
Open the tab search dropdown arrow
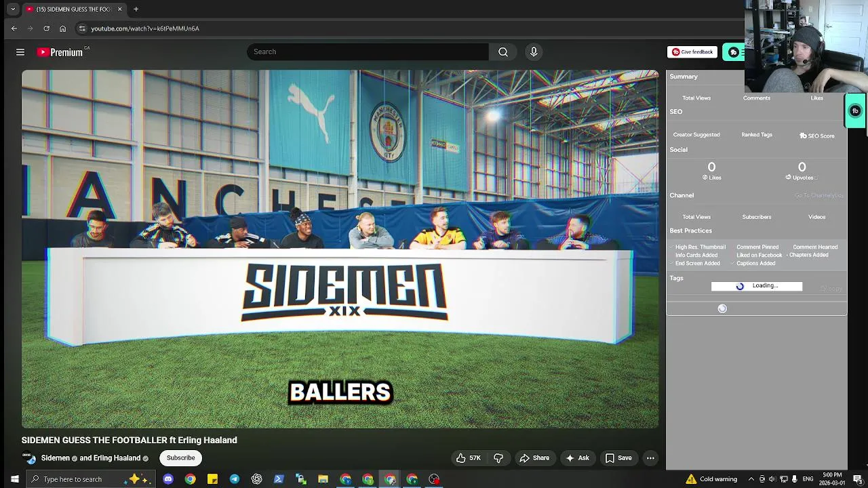coord(13,9)
